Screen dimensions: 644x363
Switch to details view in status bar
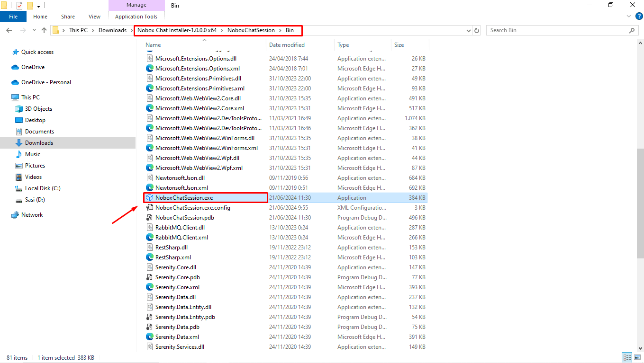[626, 357]
